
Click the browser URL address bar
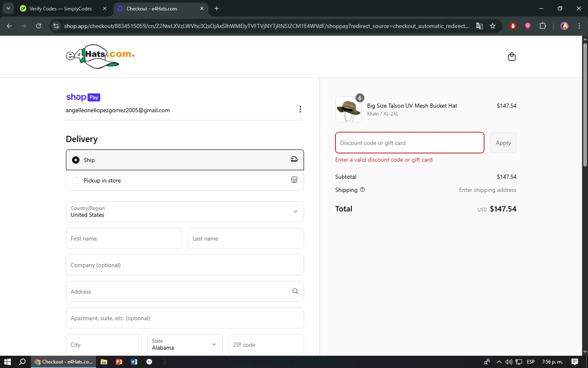pos(267,26)
